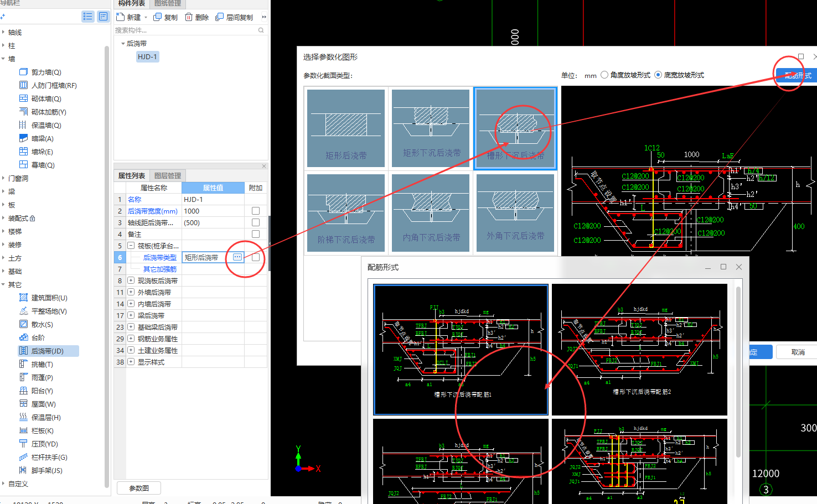
Task: Collapse the 其它 tree node
Action: pos(3,284)
